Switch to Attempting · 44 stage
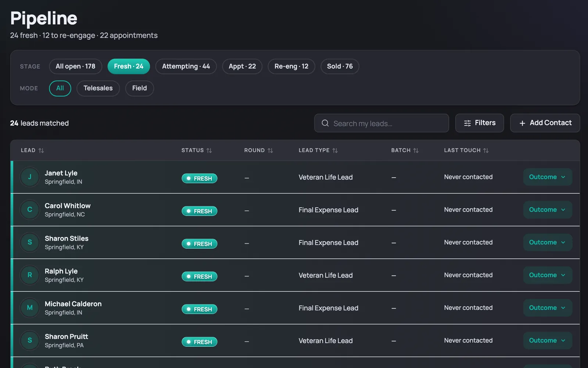Image resolution: width=588 pixels, height=368 pixels. (x=186, y=66)
